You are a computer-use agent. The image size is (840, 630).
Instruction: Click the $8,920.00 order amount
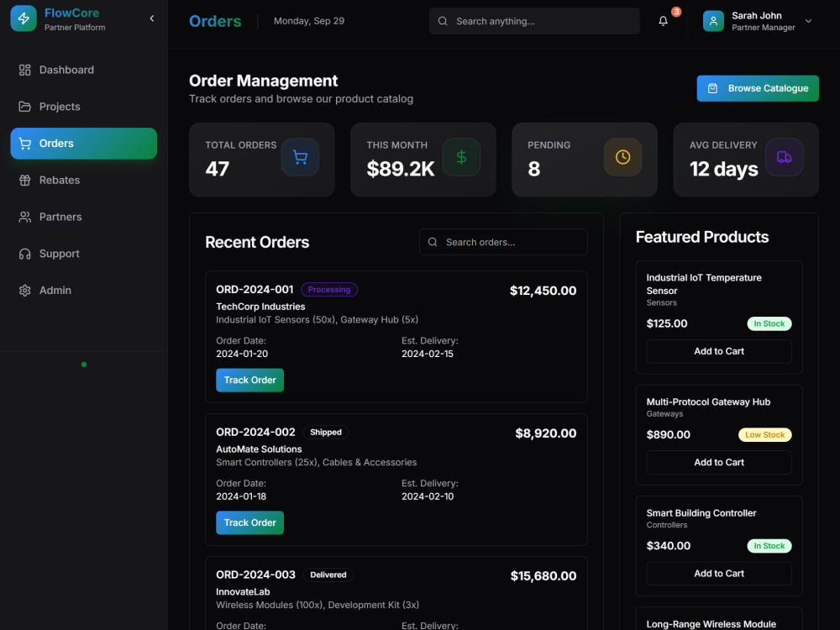click(545, 433)
